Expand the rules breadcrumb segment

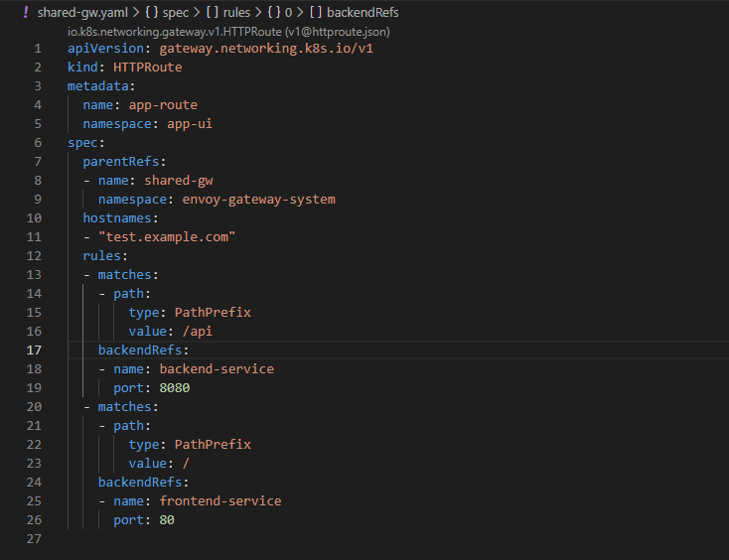tap(238, 13)
